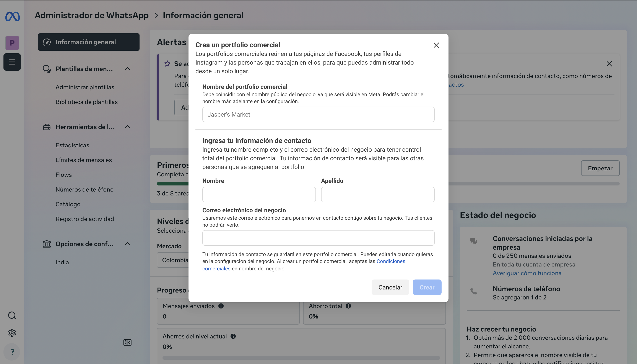Click 'Se agregaron 1 de 2' text
The width and height of the screenshot is (637, 364).
[x=520, y=297]
